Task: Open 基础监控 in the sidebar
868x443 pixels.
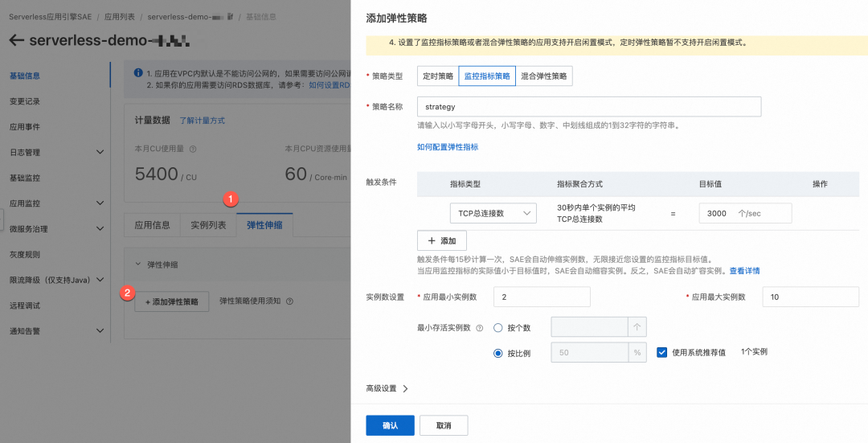Action: point(25,178)
